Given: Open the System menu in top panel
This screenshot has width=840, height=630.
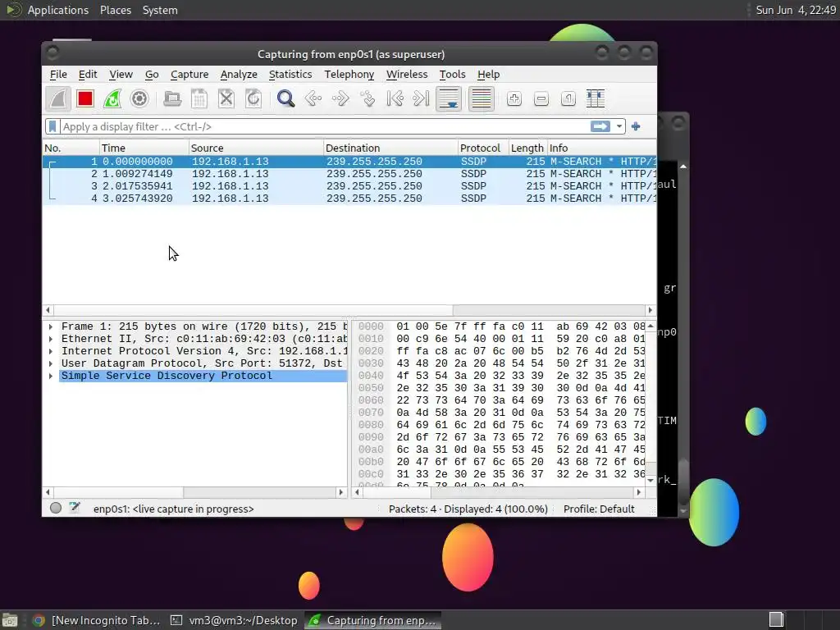Looking at the screenshot, I should [x=160, y=10].
